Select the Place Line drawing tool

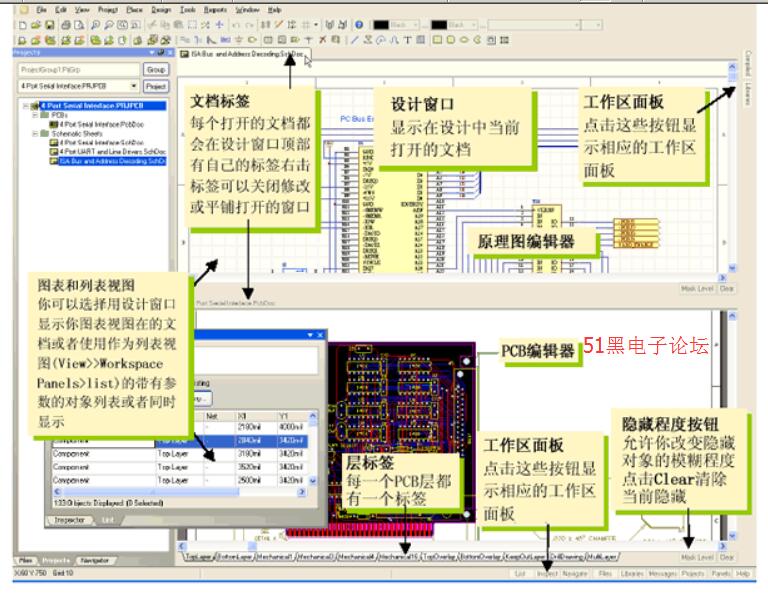click(355, 40)
